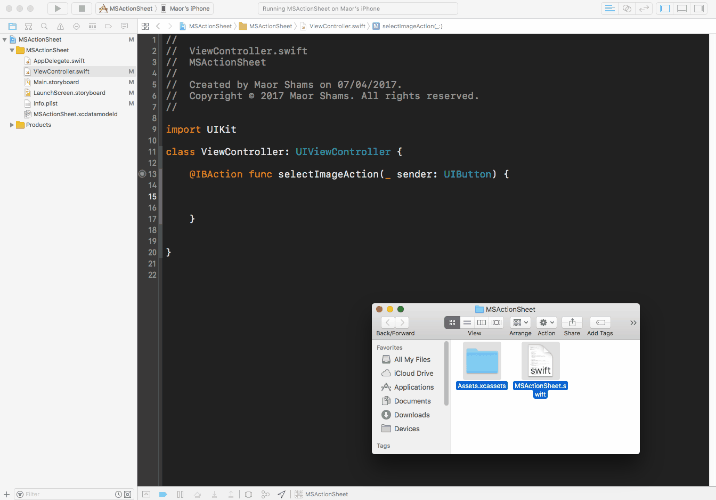
Task: Click Finder Forward button
Action: [402, 322]
